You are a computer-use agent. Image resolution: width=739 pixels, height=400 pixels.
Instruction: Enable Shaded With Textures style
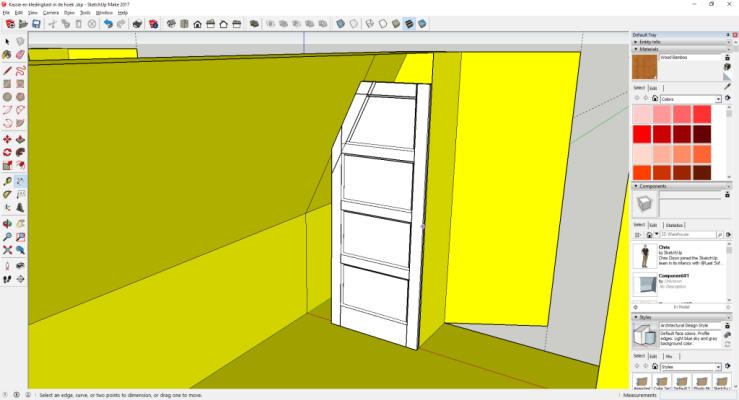[410, 24]
